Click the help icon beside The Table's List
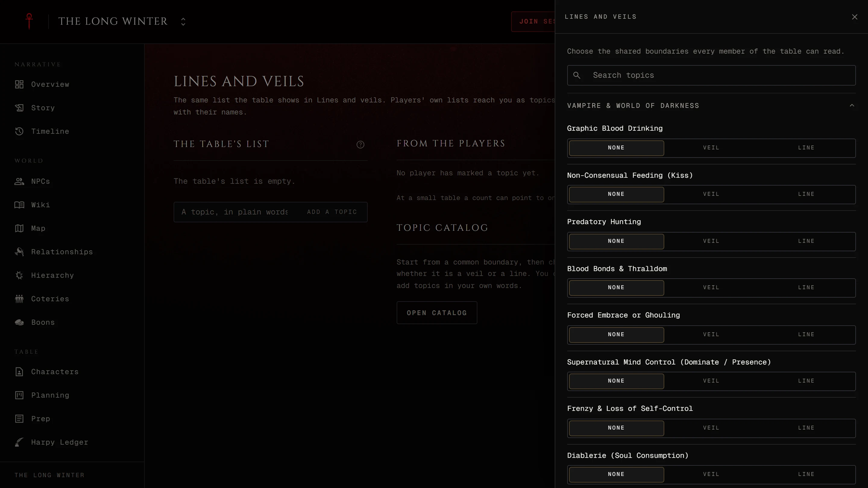 360,145
